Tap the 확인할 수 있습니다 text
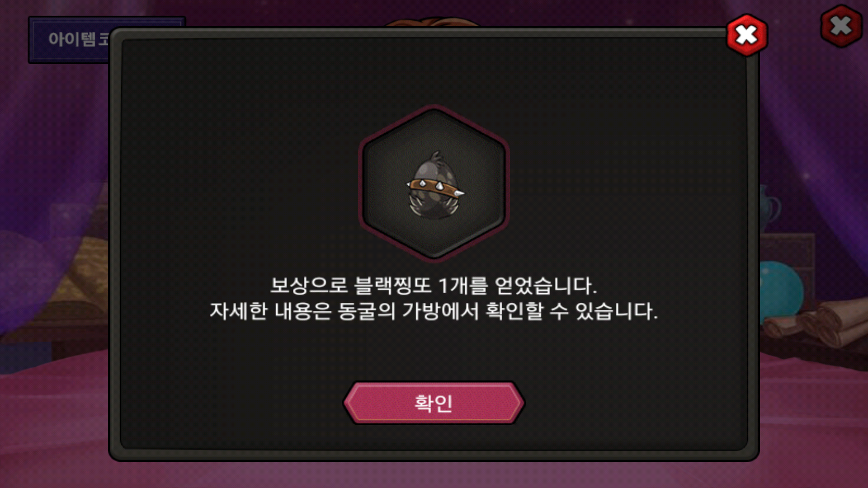The image size is (868, 488). (571, 311)
